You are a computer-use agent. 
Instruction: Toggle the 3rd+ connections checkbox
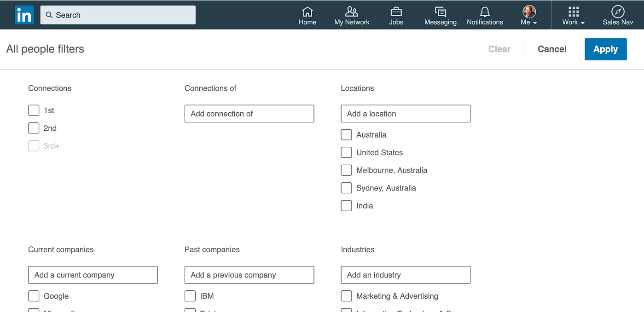pos(34,146)
